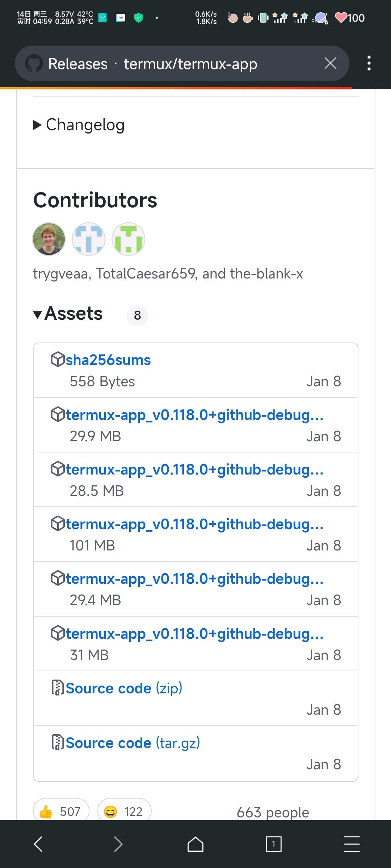Open browser three-dot overflow menu
Image resolution: width=391 pixels, height=868 pixels.
(369, 63)
